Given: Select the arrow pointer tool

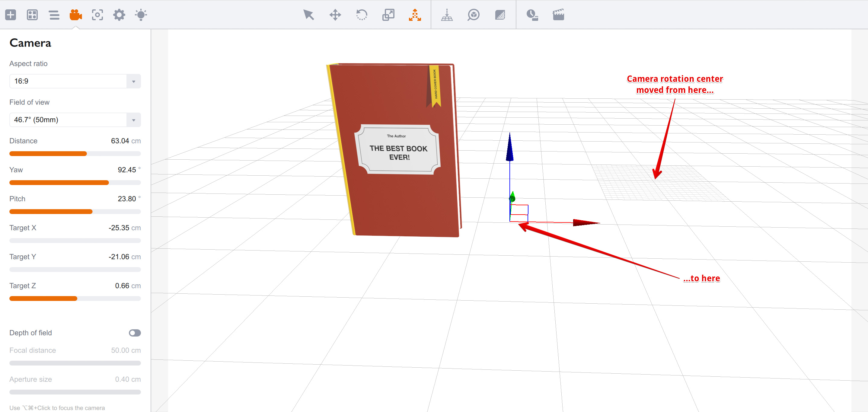Looking at the screenshot, I should tap(308, 15).
